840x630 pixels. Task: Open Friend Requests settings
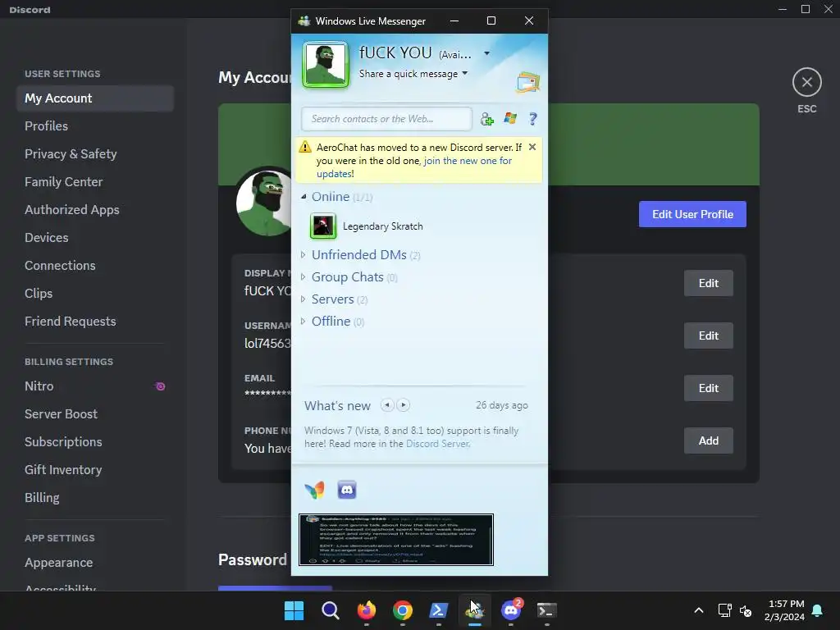(95, 322)
